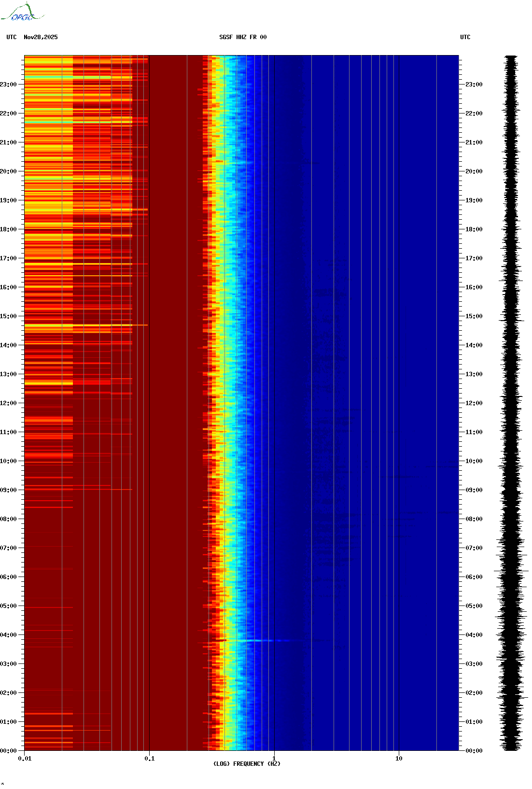The height and width of the screenshot is (789, 532).
Task: Click the left axis 20:00 time label
Action: tap(8, 171)
